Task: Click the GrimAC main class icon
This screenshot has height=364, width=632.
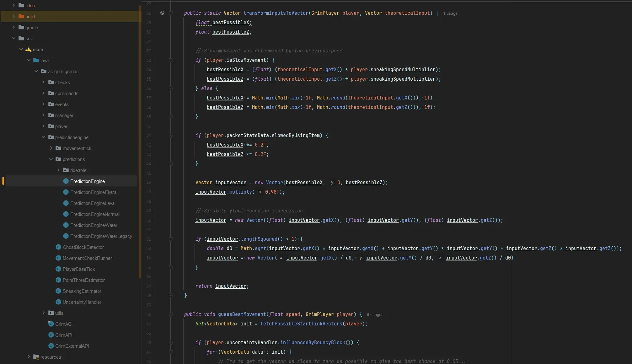Action: [51, 324]
